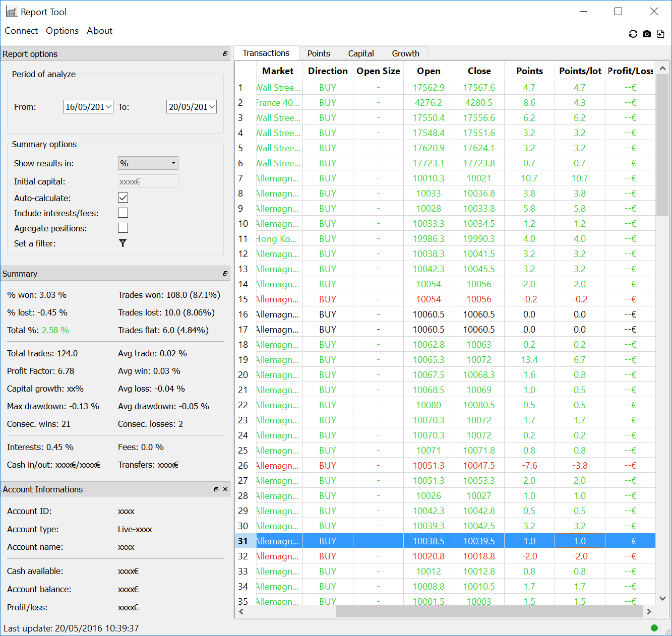672x636 pixels.
Task: Open the To date dropdown
Action: point(212,107)
